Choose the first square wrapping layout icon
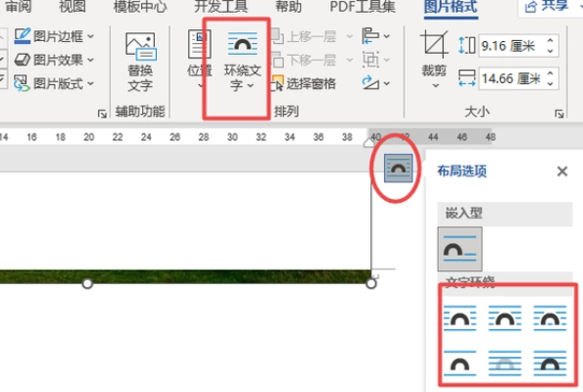Image resolution: width=583 pixels, height=392 pixels. pyautogui.click(x=460, y=318)
